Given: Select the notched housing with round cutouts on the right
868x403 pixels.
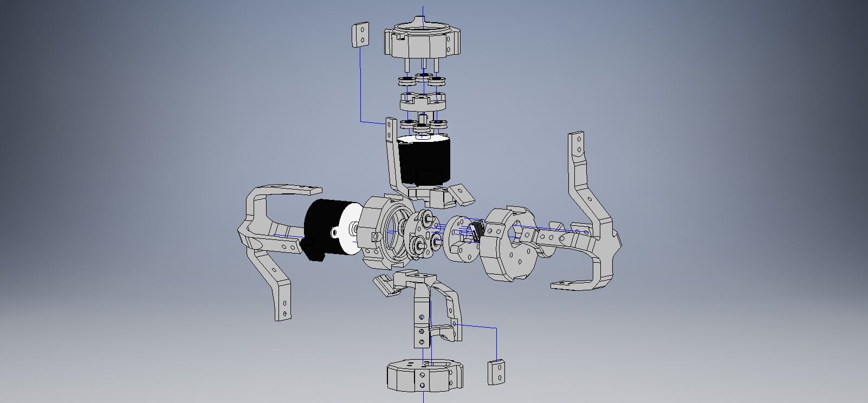Looking at the screenshot, I should pyautogui.click(x=509, y=244).
